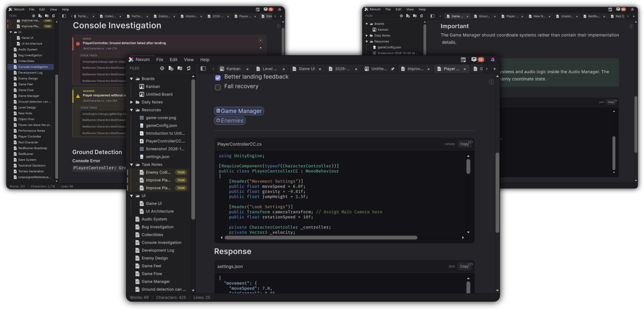
Task: Click the refresh files icon in front window
Action: (189, 69)
